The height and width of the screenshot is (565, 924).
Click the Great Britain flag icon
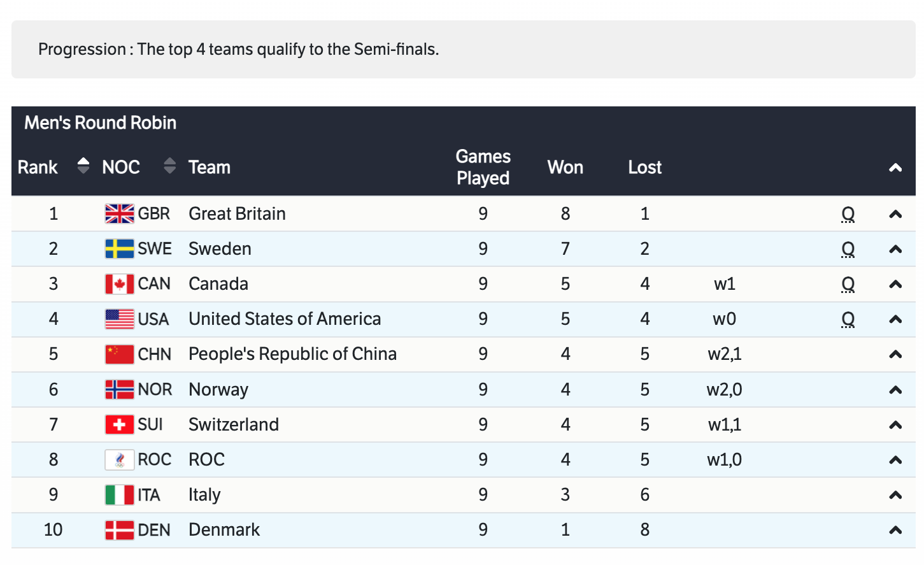pos(119,214)
